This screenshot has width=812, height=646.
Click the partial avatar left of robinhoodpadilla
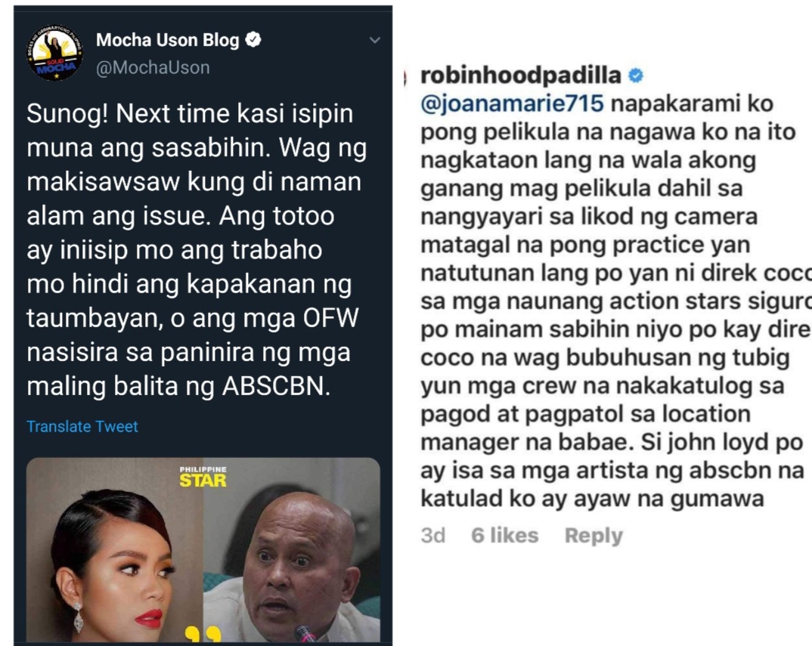[405, 78]
